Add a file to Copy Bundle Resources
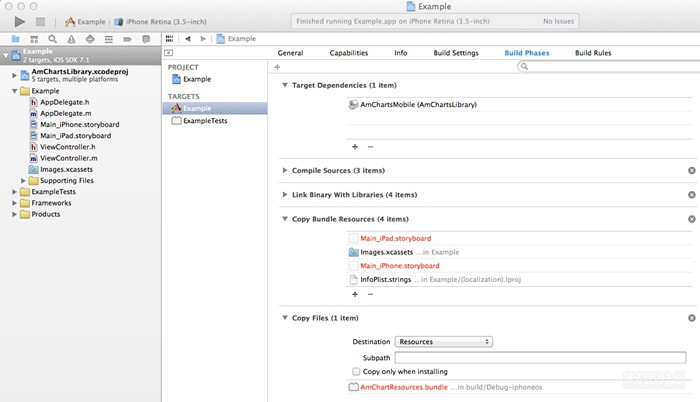Image resolution: width=700 pixels, height=402 pixels. [355, 294]
